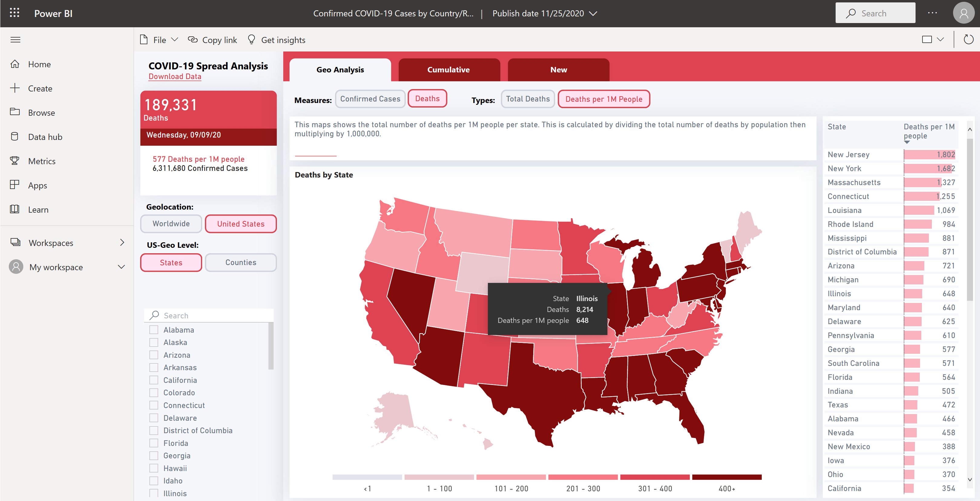Click the table sort arrow under Deaths per 1M people
The image size is (980, 501).
(907, 142)
